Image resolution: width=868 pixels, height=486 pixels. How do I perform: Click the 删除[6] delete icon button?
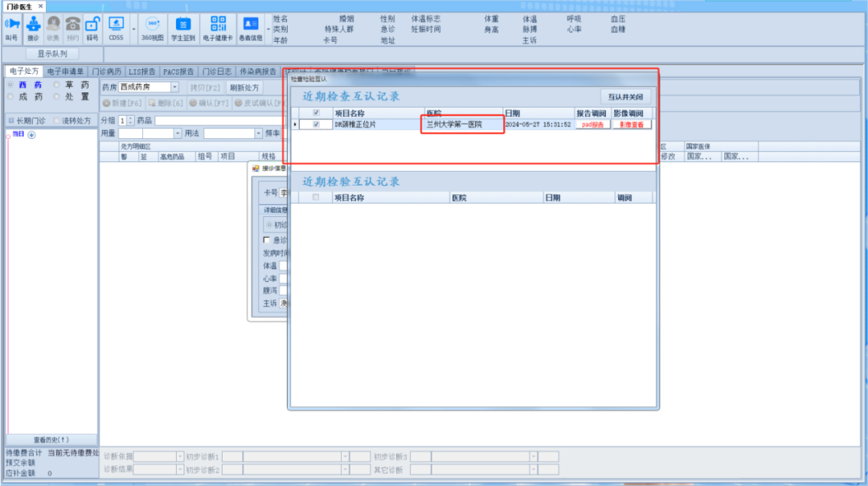[166, 103]
